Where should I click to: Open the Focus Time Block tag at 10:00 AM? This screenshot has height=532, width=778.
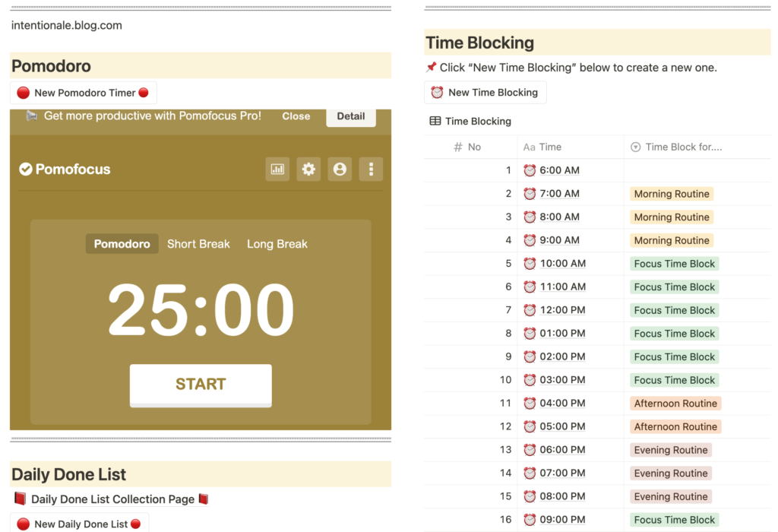click(675, 264)
